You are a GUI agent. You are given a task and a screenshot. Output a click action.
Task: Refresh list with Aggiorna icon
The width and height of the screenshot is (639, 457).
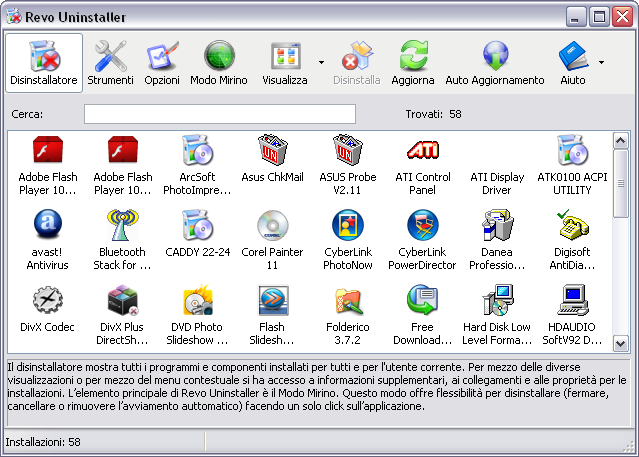(x=413, y=56)
